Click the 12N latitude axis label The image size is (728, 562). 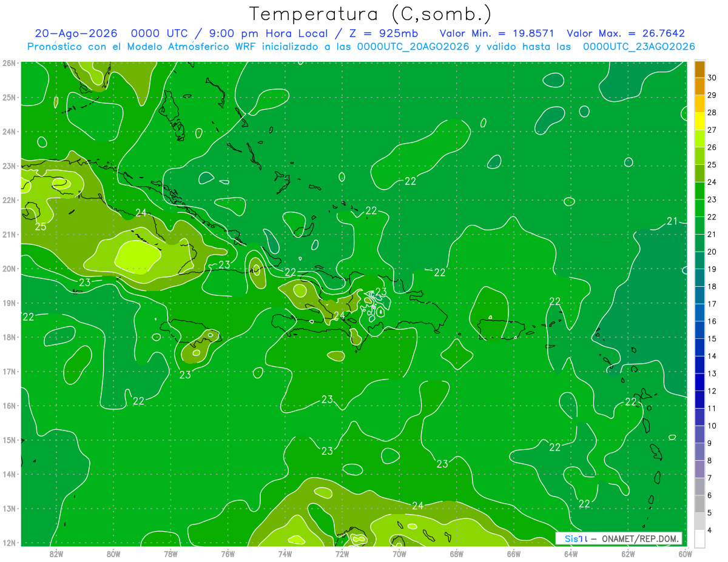coord(9,543)
